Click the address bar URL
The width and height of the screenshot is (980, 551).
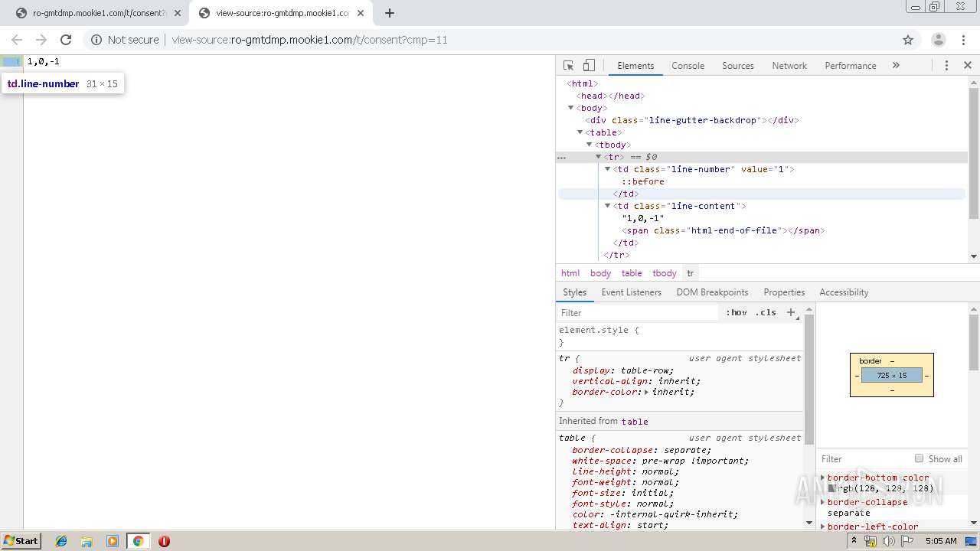[x=309, y=40]
